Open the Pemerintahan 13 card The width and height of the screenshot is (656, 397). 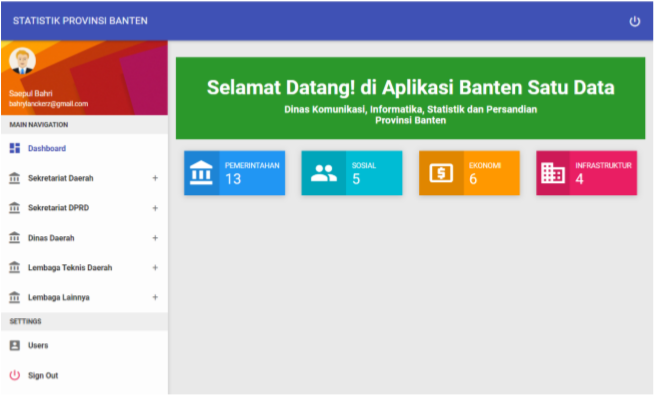[235, 173]
